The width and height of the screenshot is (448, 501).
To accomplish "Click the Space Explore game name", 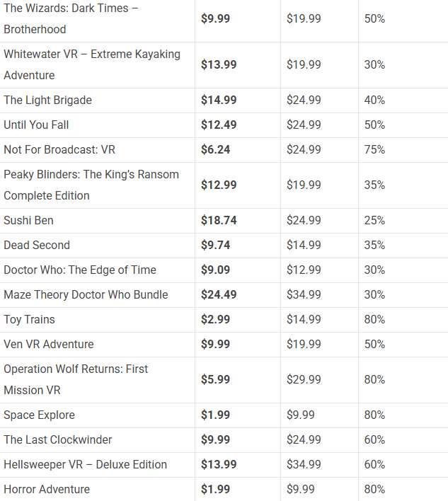I will click(39, 415).
